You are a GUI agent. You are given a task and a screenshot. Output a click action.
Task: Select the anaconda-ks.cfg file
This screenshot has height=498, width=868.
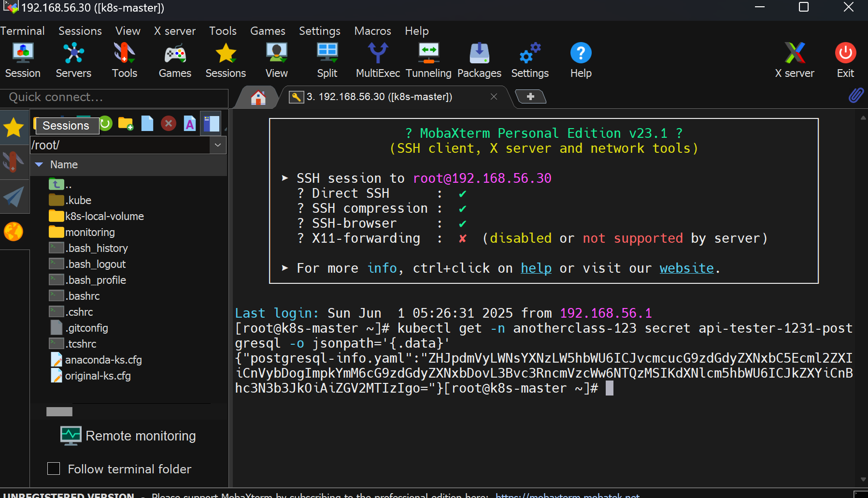click(x=96, y=360)
